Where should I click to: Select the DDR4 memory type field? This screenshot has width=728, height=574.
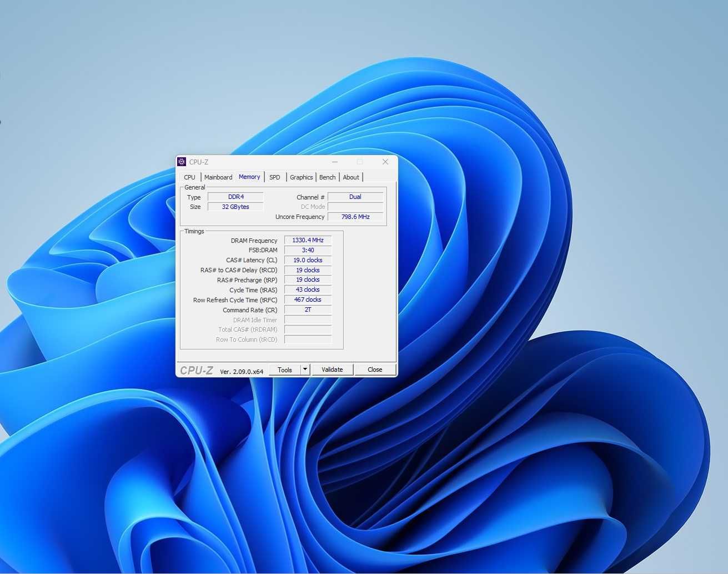(x=235, y=197)
